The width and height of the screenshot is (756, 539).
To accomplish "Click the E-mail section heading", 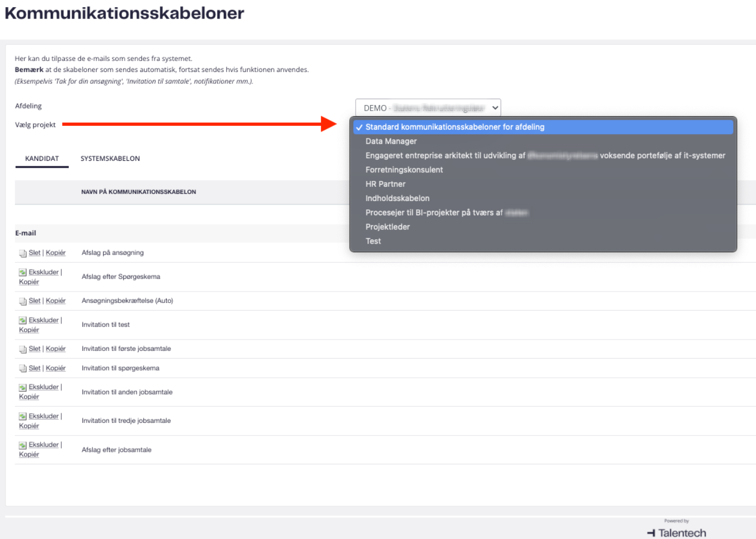I will 26,233.
